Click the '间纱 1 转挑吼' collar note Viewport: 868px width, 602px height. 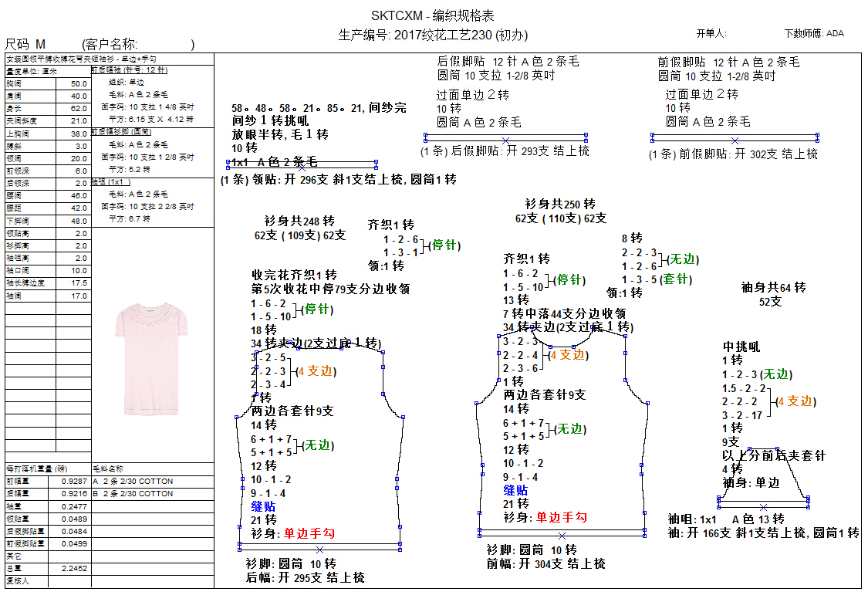point(270,120)
